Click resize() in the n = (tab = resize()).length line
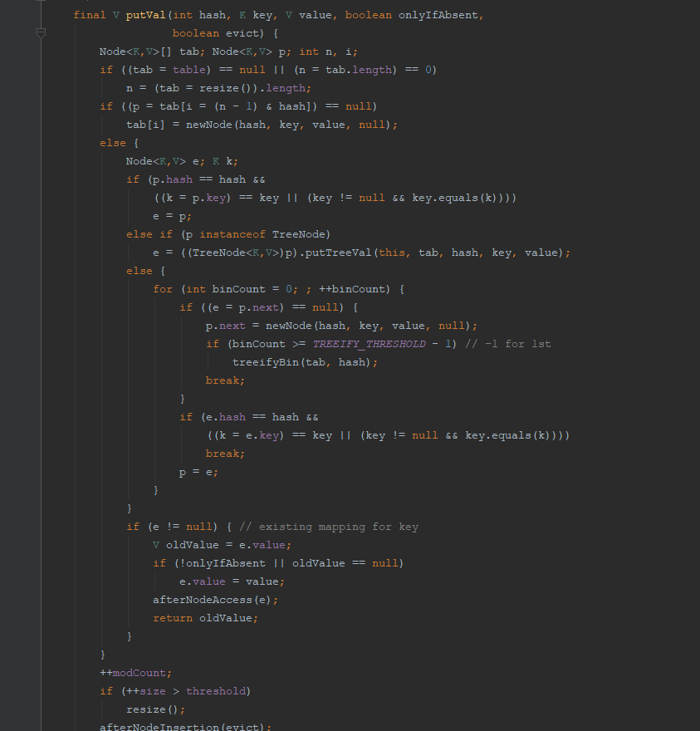This screenshot has height=731, width=700. [226, 88]
